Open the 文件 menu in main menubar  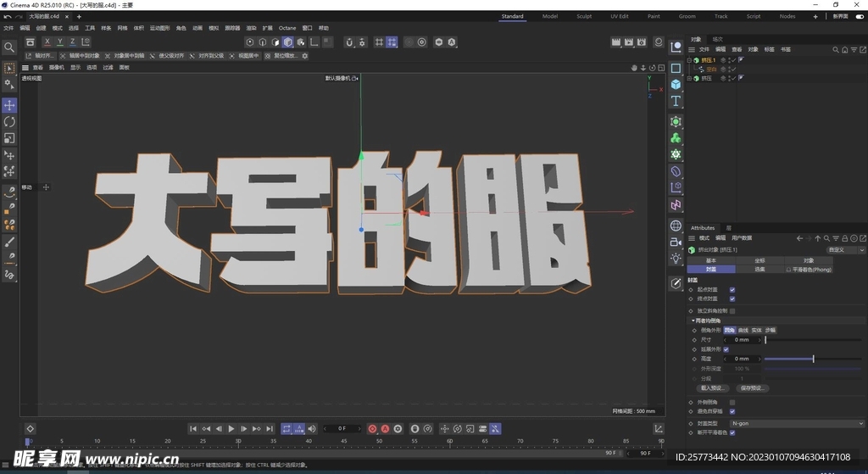[x=8, y=28]
